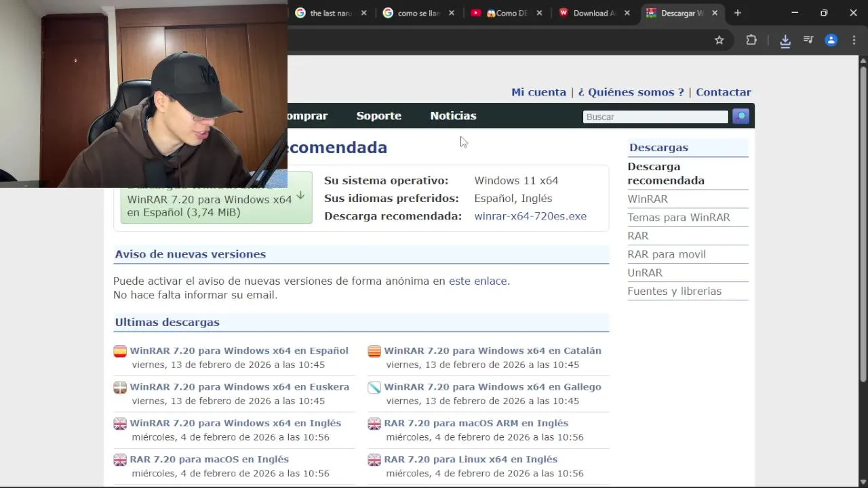The width and height of the screenshot is (868, 488).
Task: Open the Noticias menu item
Action: (453, 116)
